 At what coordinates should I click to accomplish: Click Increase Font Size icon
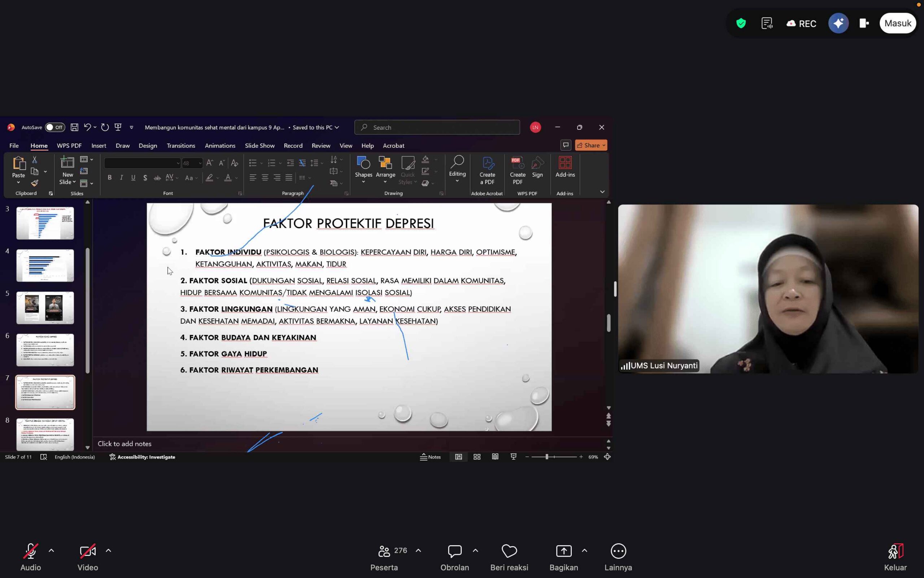209,163
